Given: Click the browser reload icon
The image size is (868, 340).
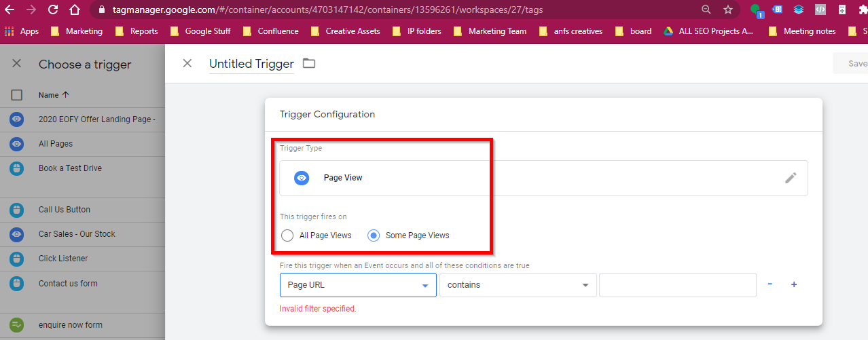Looking at the screenshot, I should (53, 10).
